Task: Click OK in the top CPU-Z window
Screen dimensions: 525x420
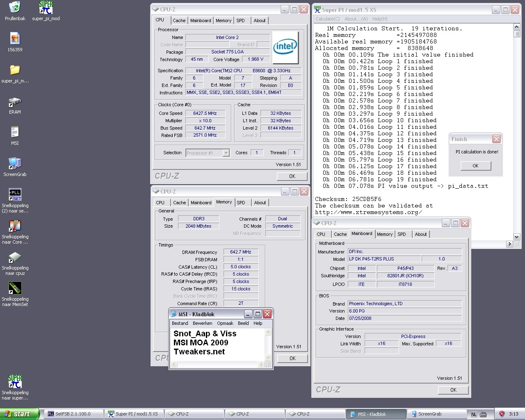Action: (x=292, y=176)
